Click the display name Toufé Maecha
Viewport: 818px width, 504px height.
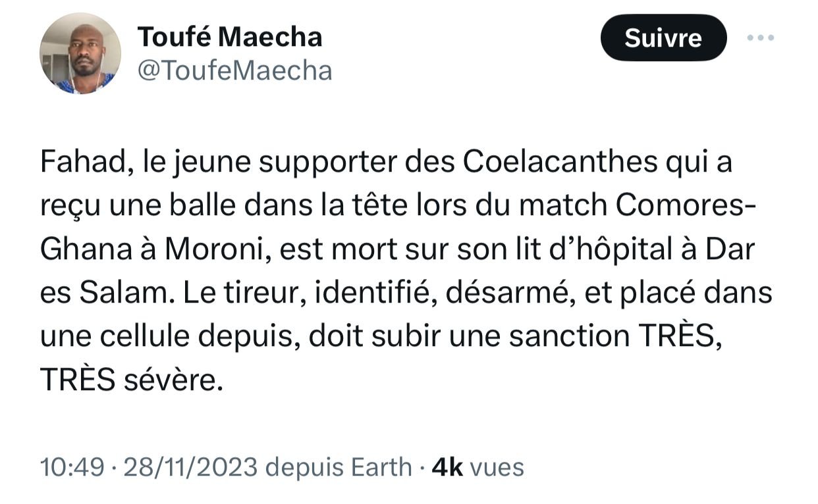(x=230, y=37)
